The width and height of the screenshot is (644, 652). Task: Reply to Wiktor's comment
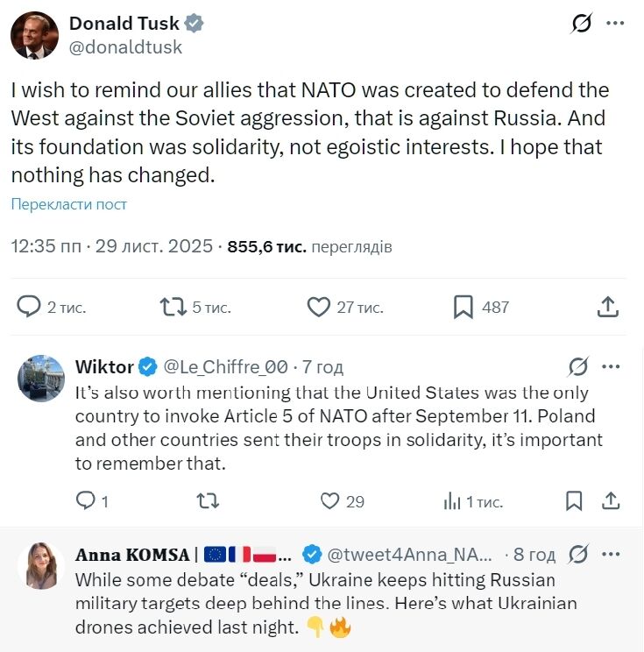(x=86, y=501)
